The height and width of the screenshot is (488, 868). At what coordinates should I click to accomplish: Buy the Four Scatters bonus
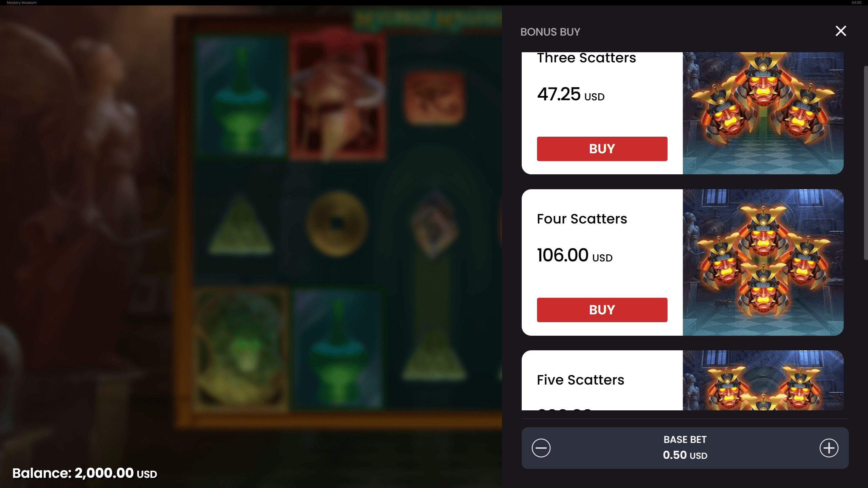tap(602, 310)
